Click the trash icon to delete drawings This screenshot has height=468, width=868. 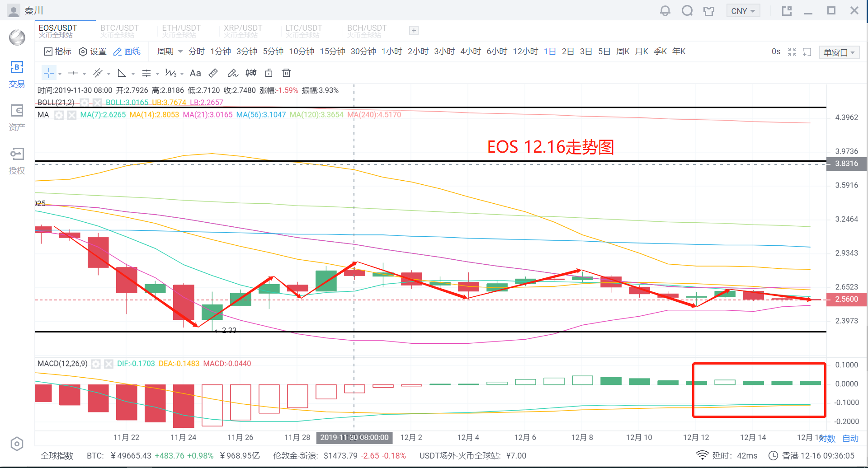[x=286, y=73]
